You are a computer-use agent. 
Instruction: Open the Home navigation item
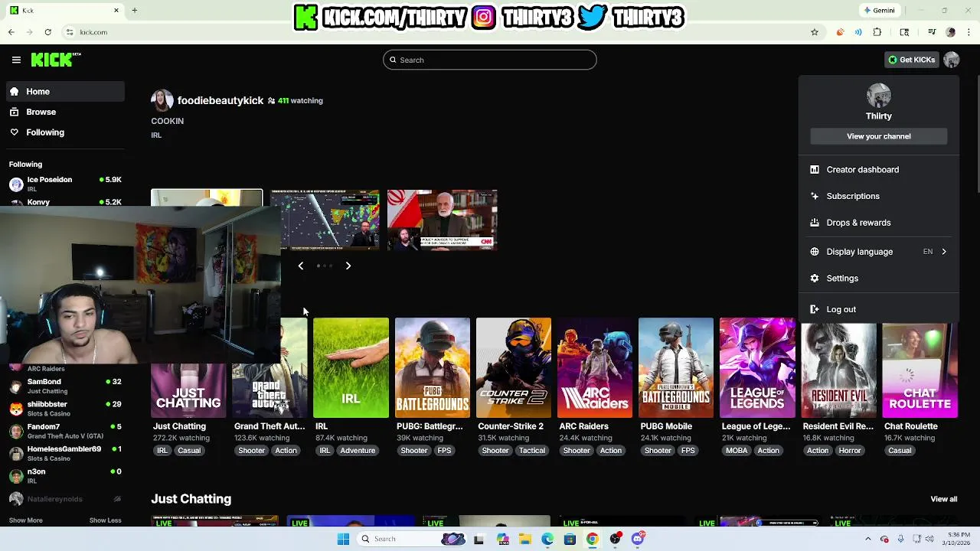point(65,92)
